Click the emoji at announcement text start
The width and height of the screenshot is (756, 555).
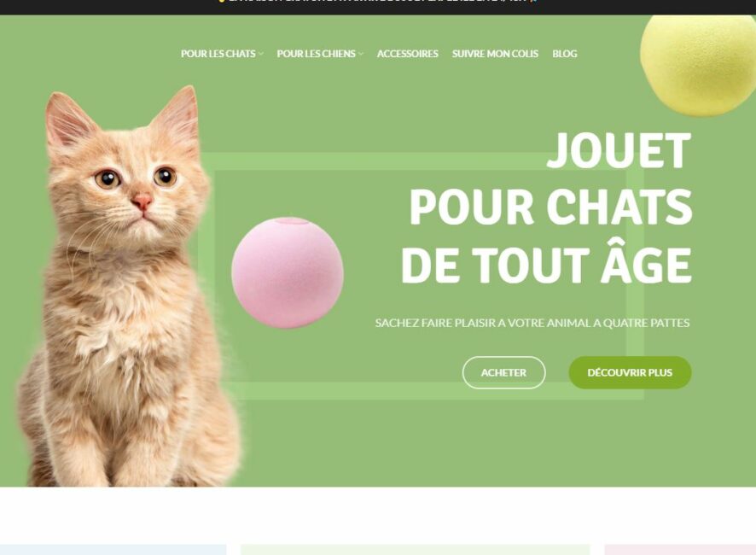point(221,2)
